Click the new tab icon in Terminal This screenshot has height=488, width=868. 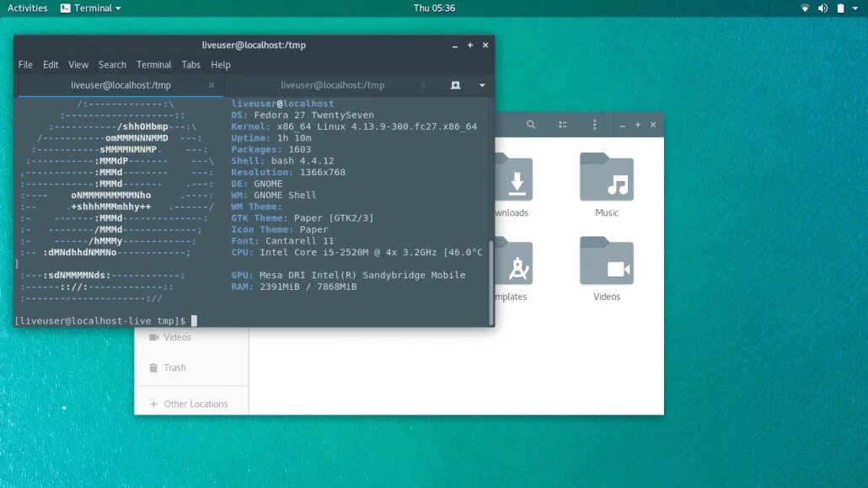click(x=455, y=85)
